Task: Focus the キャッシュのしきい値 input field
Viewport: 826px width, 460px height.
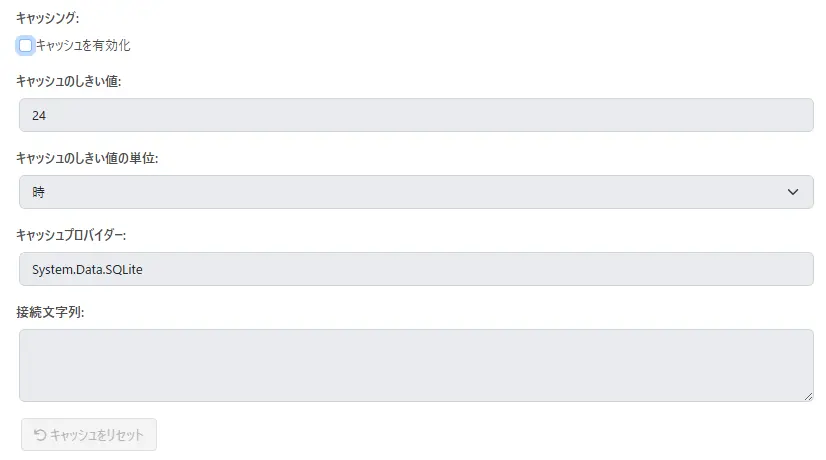Action: click(416, 115)
